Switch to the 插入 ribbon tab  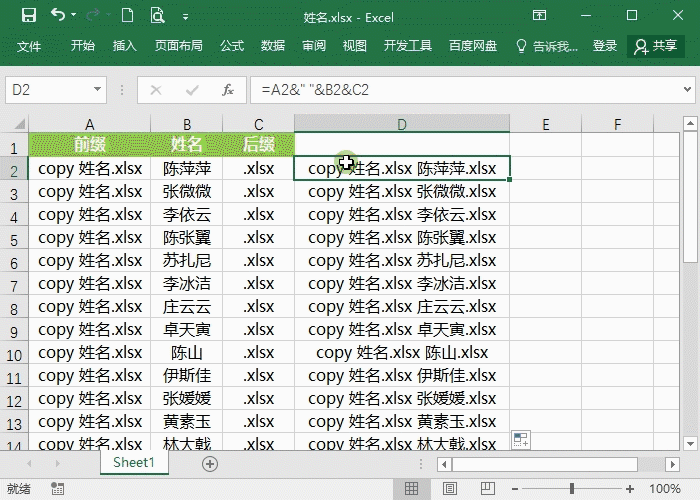(125, 46)
